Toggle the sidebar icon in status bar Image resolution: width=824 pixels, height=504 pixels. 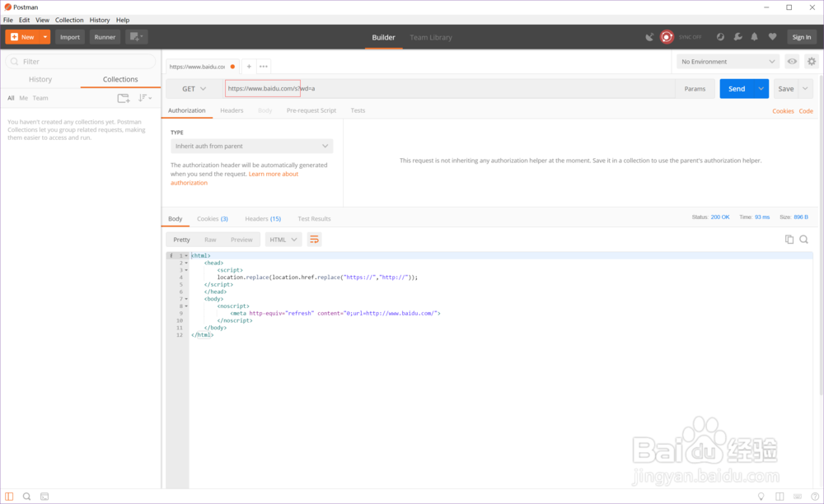click(x=9, y=496)
